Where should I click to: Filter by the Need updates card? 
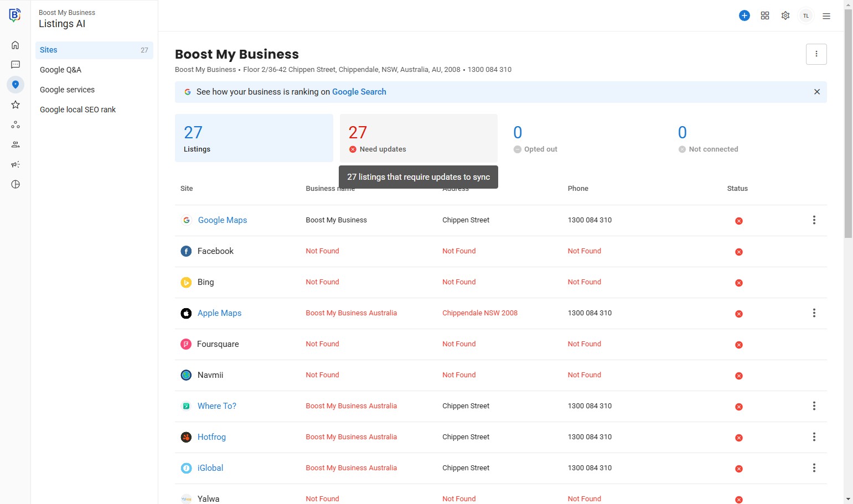tap(418, 138)
